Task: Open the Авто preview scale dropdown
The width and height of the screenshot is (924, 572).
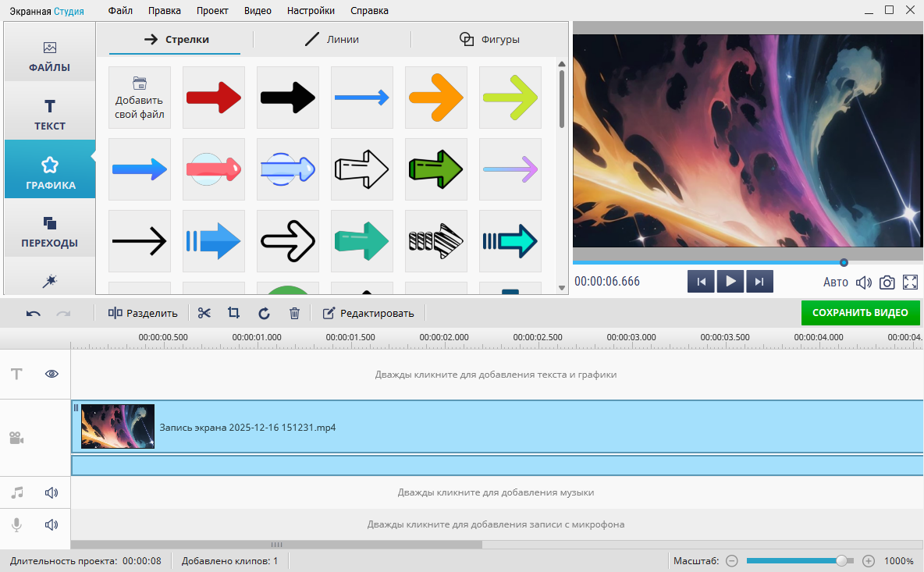Action: pos(836,282)
